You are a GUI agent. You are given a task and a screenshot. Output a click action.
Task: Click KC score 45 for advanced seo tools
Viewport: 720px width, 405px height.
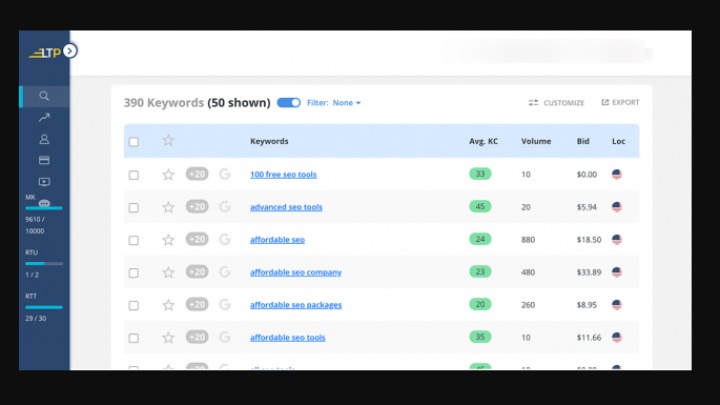coord(480,207)
